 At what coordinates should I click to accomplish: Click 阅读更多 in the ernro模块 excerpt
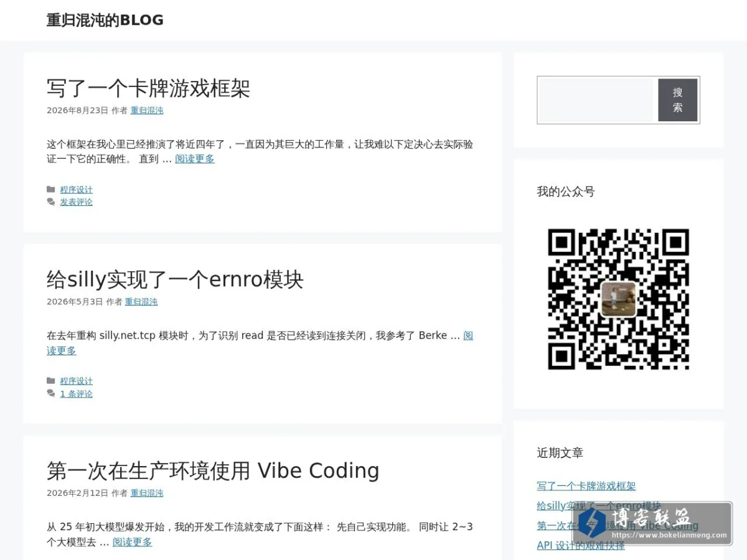(61, 350)
